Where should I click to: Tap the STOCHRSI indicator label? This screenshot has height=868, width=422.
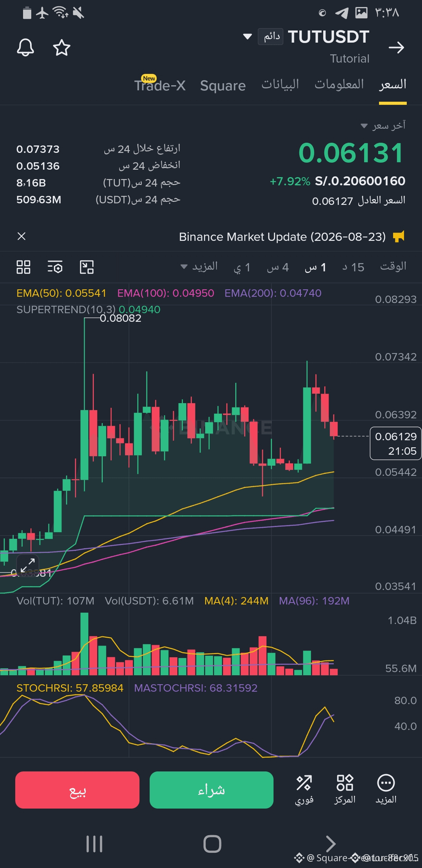pos(70,688)
